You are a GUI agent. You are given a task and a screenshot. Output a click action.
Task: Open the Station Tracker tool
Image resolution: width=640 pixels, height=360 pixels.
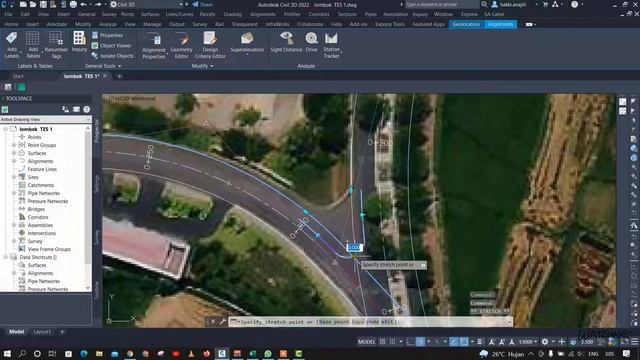pos(331,45)
